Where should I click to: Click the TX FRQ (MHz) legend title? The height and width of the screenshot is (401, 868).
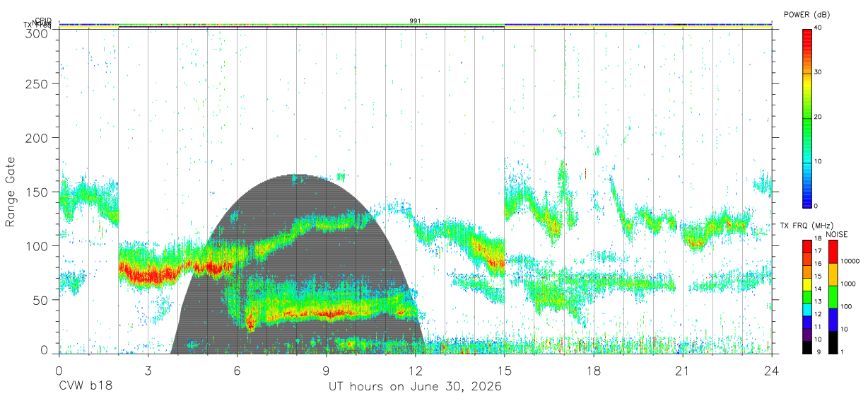806,226
